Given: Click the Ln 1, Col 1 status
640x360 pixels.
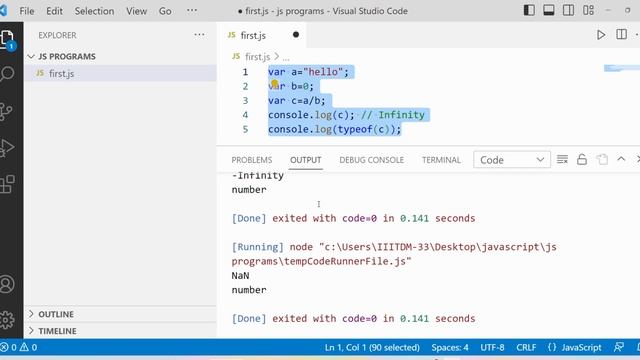Looking at the screenshot, I should [x=372, y=347].
